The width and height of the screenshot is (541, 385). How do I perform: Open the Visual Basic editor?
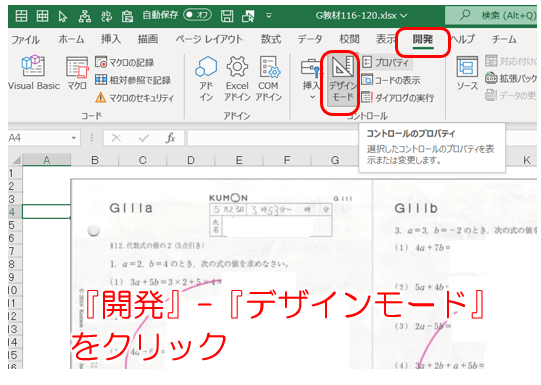pyautogui.click(x=33, y=73)
